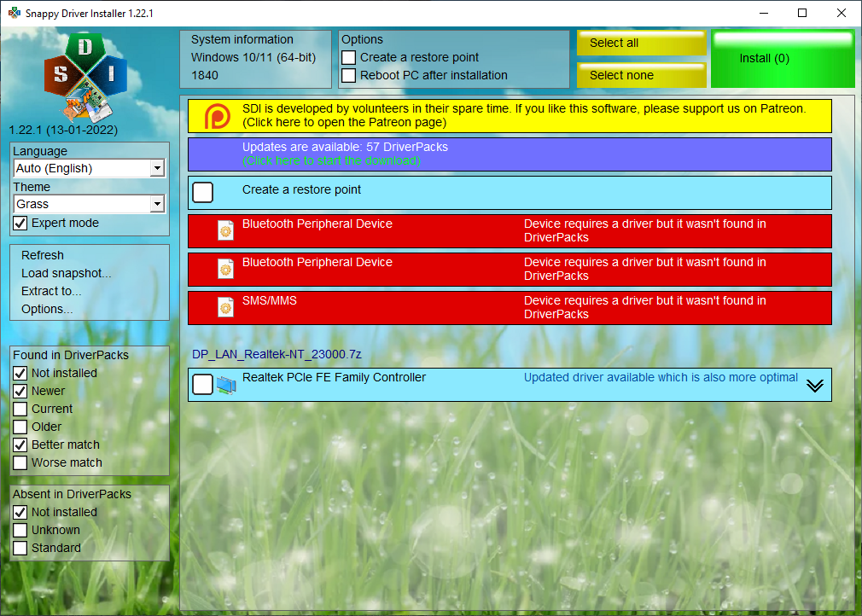Image resolution: width=862 pixels, height=616 pixels.
Task: Select the Realtek PCIe FE Family Controller checkbox
Action: coord(203,385)
